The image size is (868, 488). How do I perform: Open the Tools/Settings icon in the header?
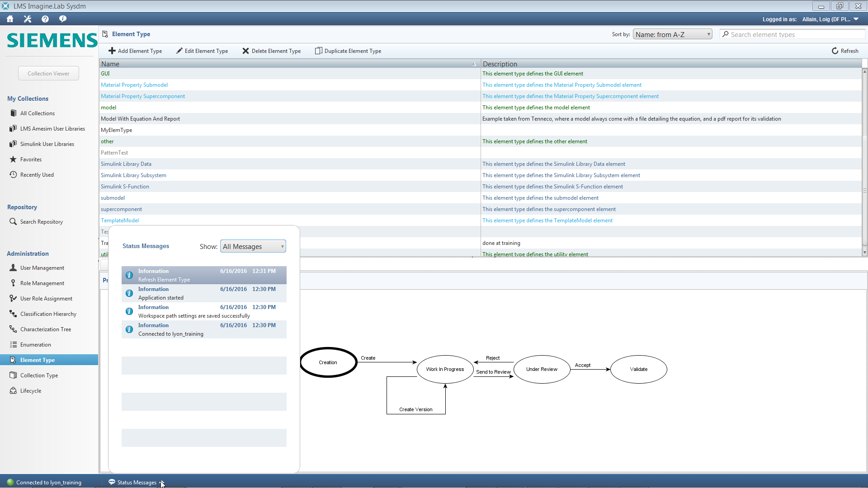tap(27, 19)
